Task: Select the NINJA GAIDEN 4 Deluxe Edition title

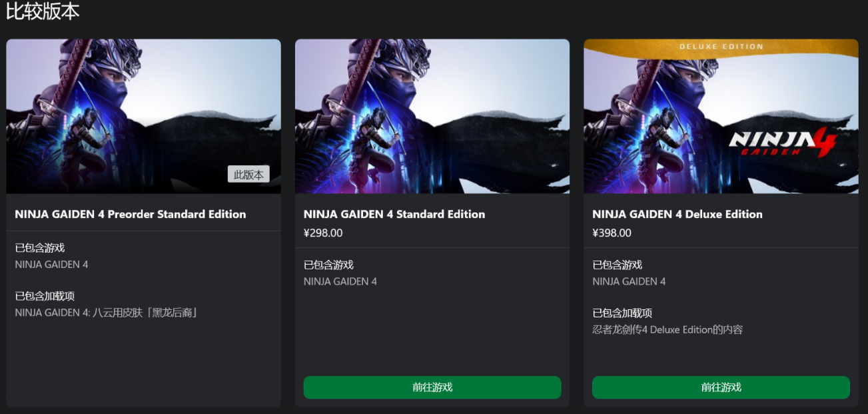Action: tap(677, 214)
